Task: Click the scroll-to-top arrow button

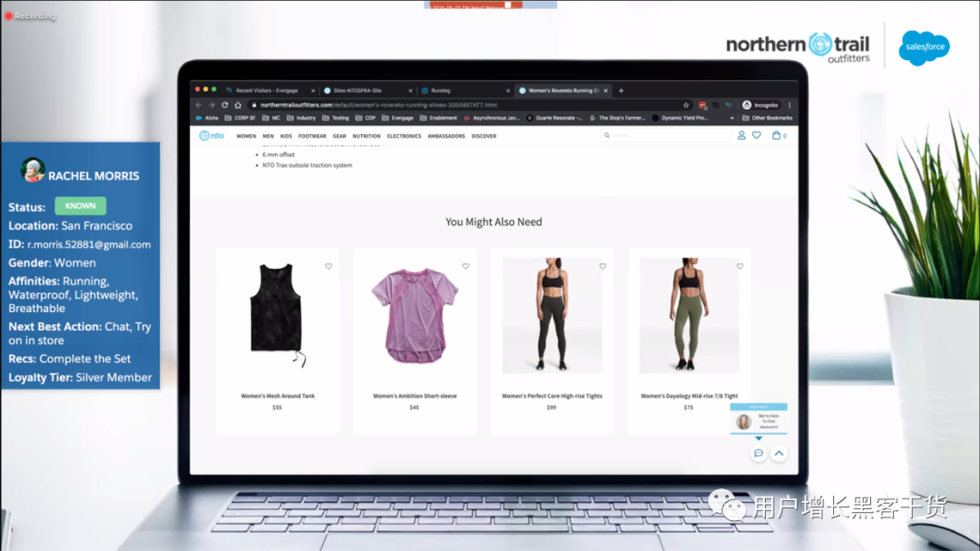Action: pos(779,453)
